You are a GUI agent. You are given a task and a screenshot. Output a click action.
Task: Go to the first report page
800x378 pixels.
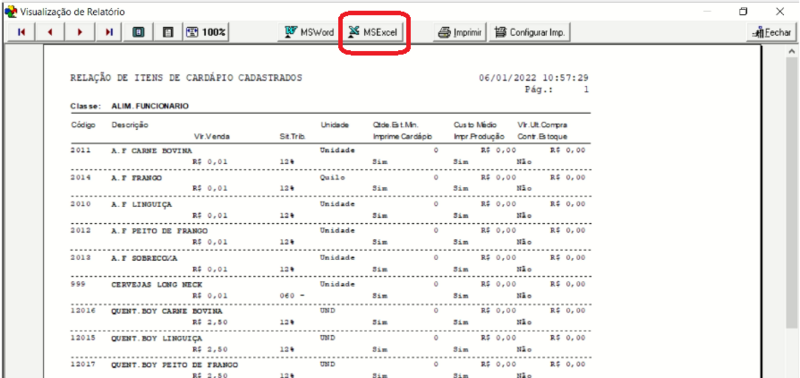click(x=21, y=32)
